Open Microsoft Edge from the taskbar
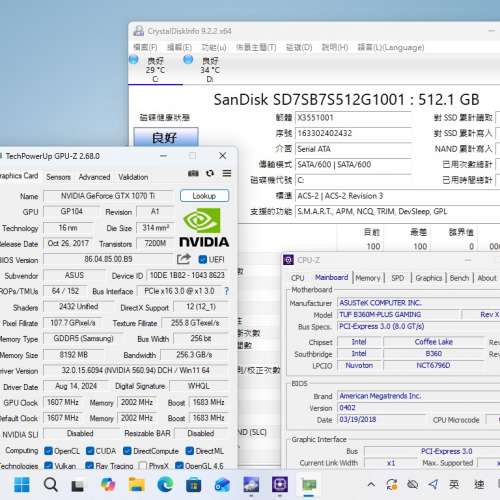Image resolution: width=500 pixels, height=500 pixels. [165, 485]
